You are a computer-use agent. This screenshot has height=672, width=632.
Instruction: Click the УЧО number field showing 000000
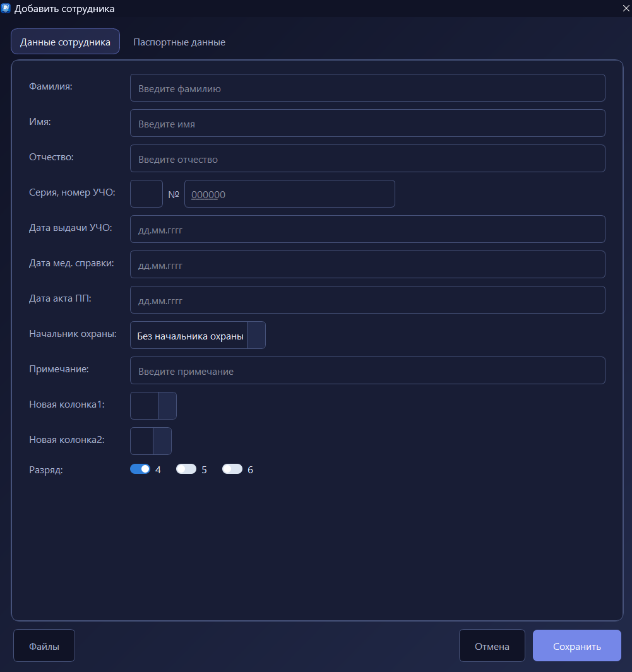pos(289,194)
